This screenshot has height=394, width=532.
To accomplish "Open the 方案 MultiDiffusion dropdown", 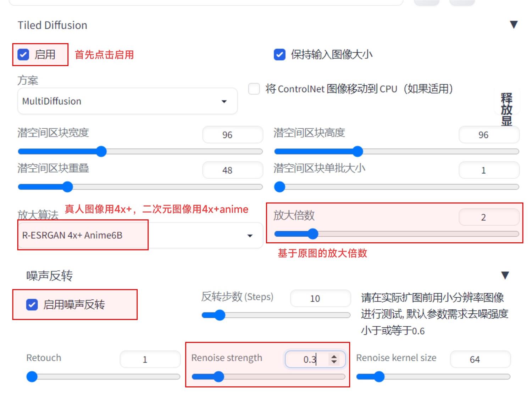I will (127, 101).
